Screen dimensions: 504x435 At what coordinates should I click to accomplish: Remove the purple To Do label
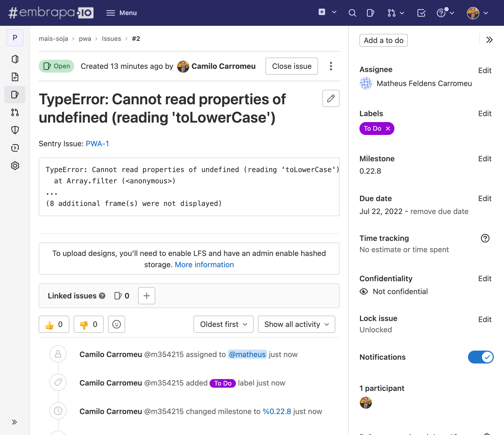(x=388, y=129)
